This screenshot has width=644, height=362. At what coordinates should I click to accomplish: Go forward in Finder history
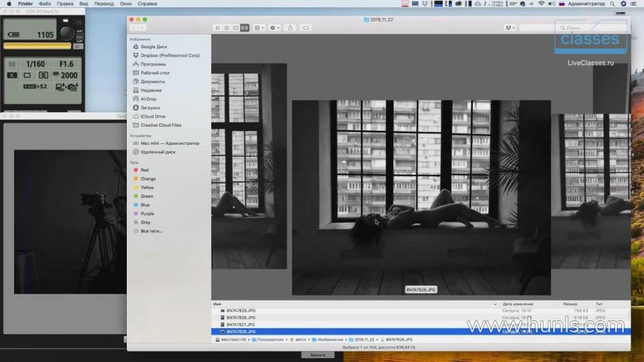(142, 28)
